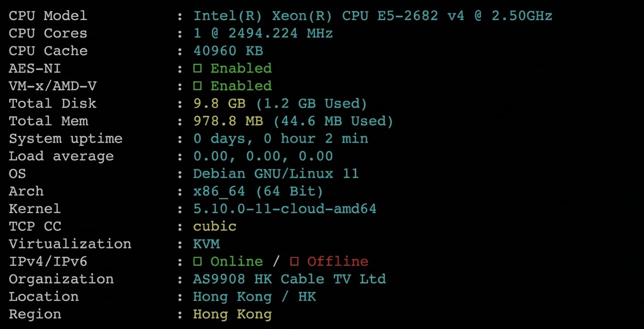The height and width of the screenshot is (329, 644).
Task: Click the KVM virtualization value
Action: pos(206,244)
